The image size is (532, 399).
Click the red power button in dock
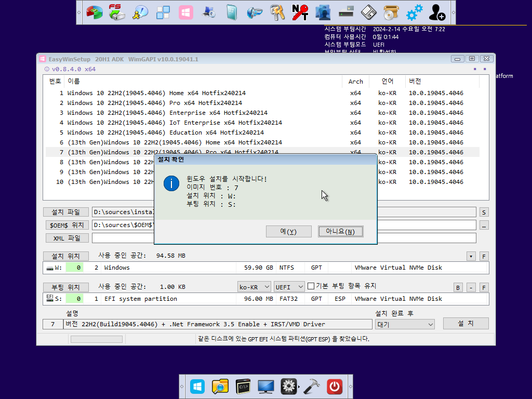coord(335,387)
